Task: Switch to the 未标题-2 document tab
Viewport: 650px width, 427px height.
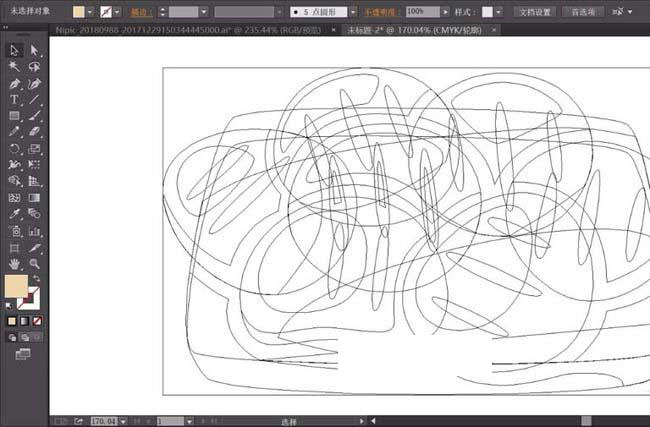Action: [414, 30]
